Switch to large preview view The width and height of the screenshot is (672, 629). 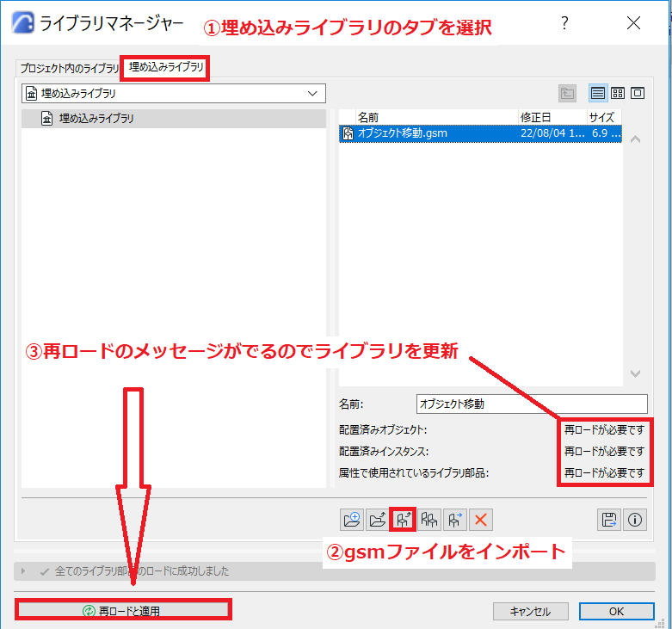pyautogui.click(x=638, y=93)
